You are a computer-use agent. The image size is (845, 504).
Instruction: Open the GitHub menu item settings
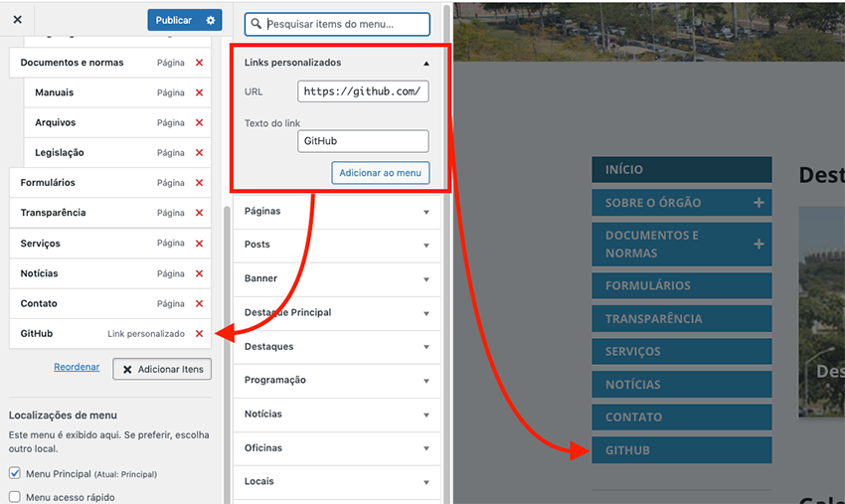pos(110,334)
